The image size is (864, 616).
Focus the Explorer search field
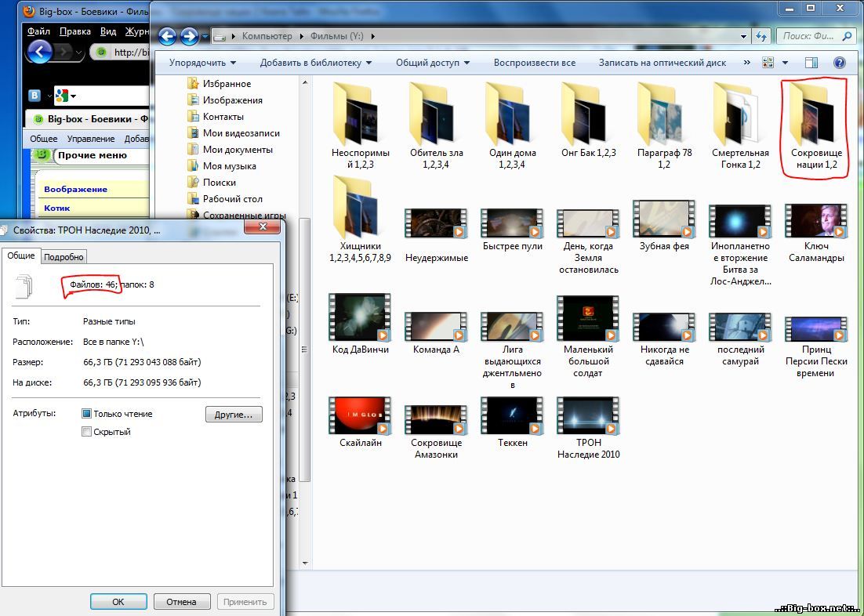(x=816, y=36)
